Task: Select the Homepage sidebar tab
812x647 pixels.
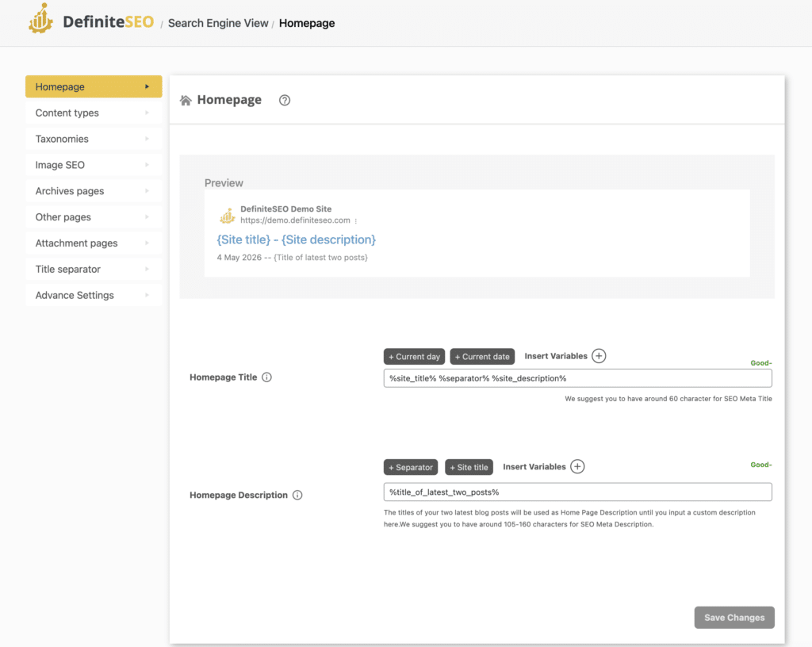Action: pos(94,86)
